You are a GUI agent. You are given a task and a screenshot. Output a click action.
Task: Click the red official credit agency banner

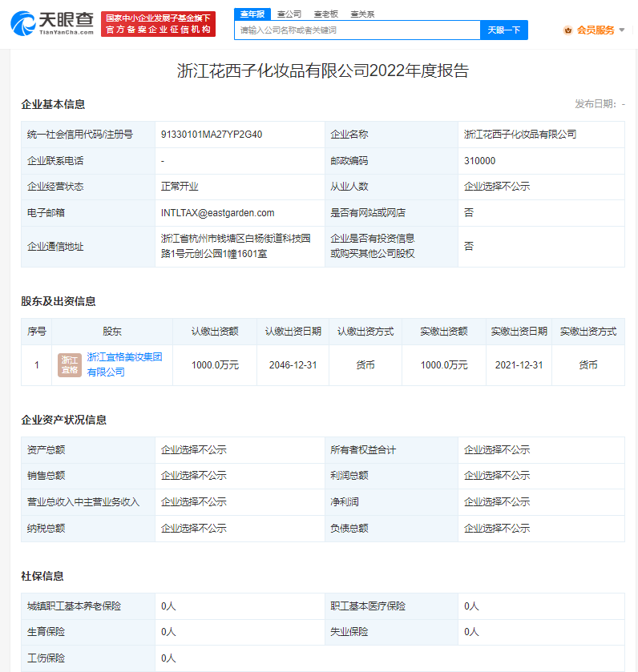159,24
